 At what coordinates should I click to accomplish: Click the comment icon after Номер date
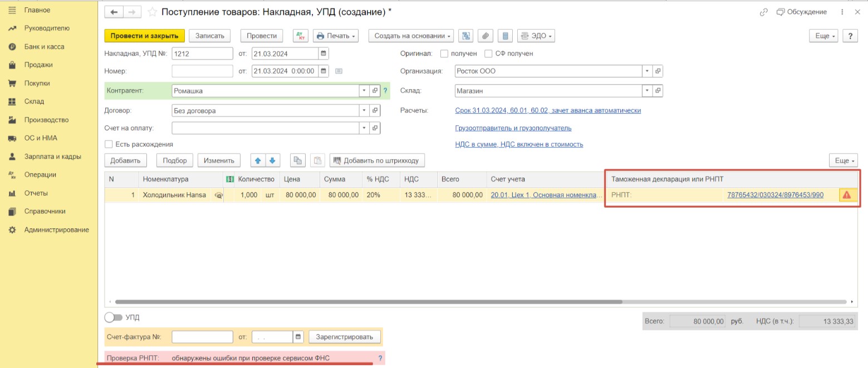pyautogui.click(x=339, y=71)
